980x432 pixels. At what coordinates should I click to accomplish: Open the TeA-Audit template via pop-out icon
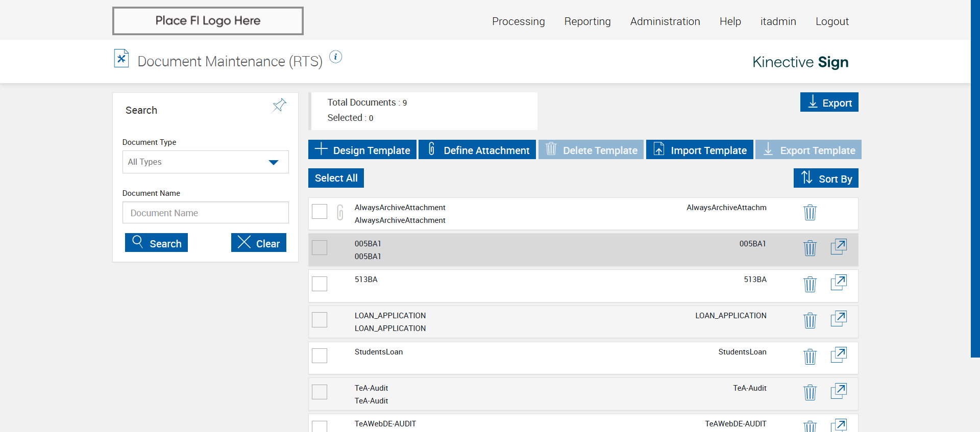[839, 391]
